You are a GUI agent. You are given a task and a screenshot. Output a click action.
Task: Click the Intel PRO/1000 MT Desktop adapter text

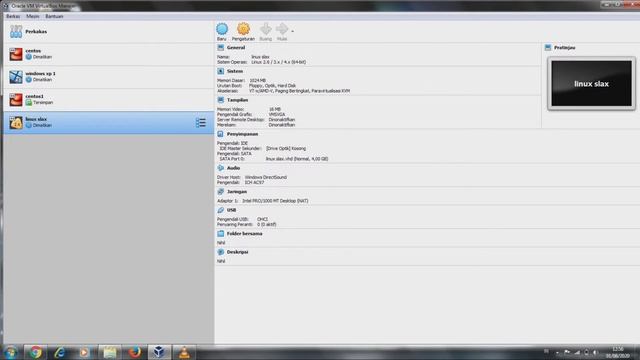click(x=276, y=201)
